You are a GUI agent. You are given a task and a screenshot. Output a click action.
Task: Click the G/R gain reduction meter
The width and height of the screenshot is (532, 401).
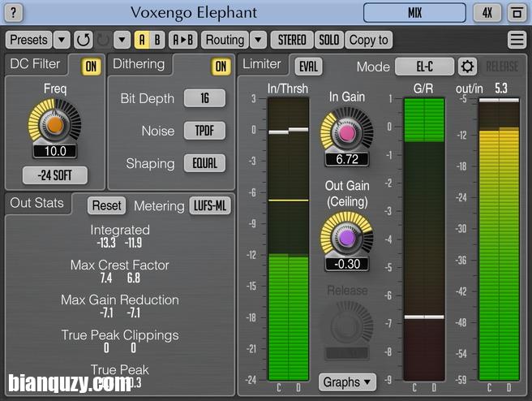tap(424, 239)
